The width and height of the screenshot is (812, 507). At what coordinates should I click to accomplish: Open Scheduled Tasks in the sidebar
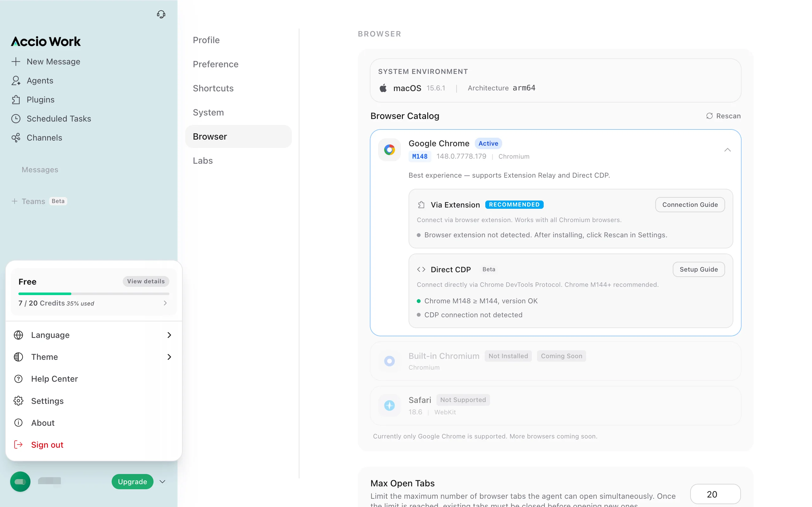click(59, 119)
